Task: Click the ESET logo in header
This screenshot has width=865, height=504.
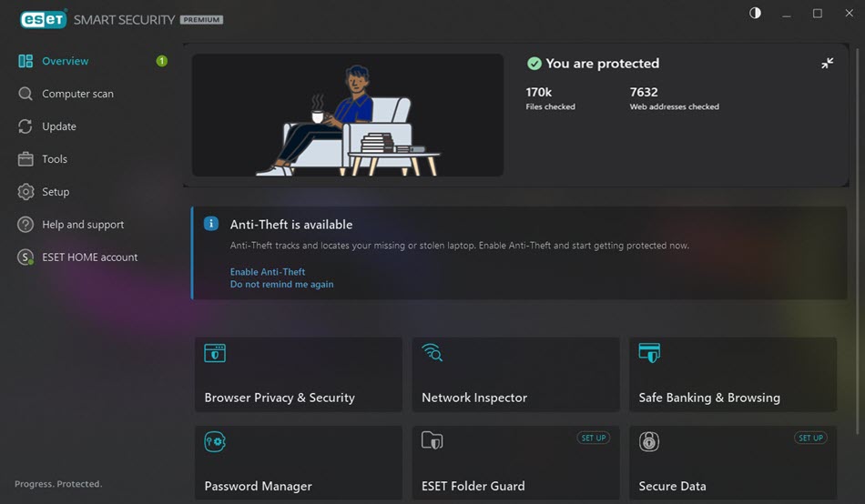Action: tap(43, 19)
